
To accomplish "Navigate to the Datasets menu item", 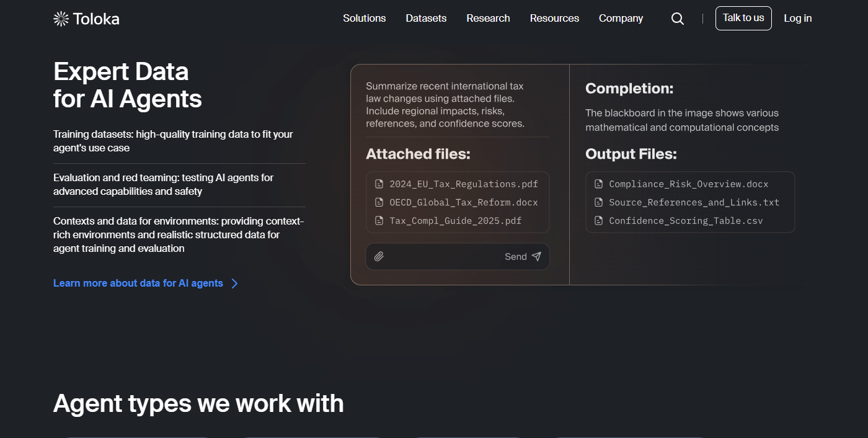I will (426, 18).
